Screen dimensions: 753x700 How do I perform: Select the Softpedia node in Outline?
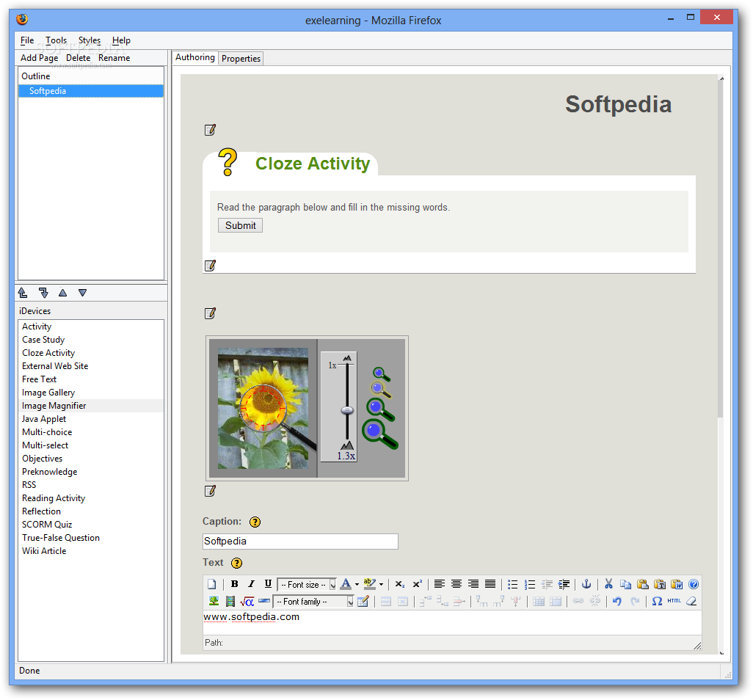click(x=91, y=91)
